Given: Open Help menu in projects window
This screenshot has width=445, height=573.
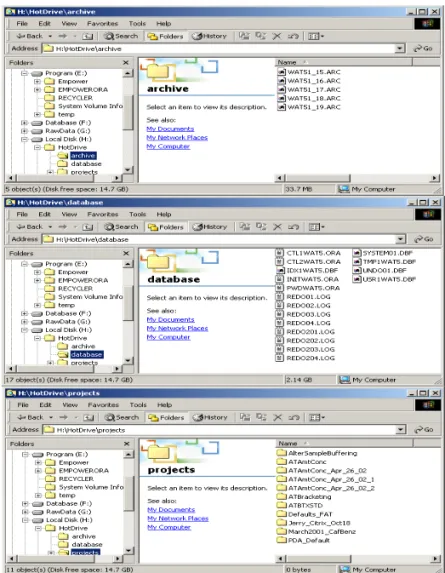Looking at the screenshot, I should pos(164,405).
